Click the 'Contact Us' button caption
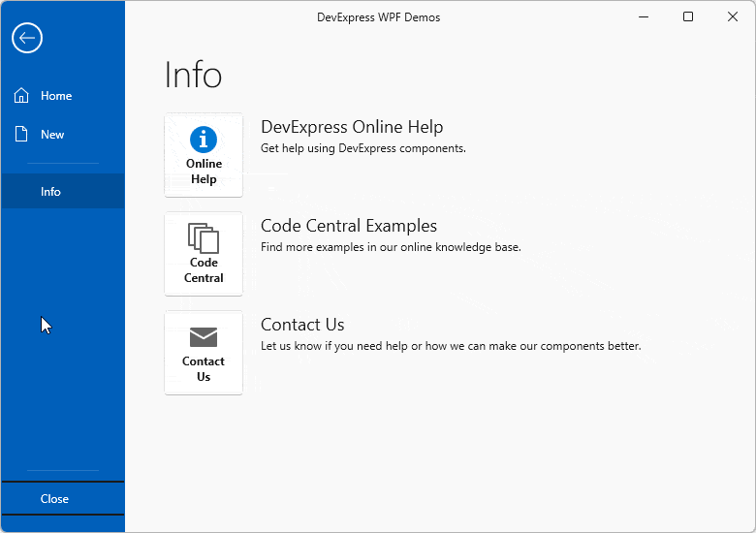Screen dimensions: 756x533 point(204,369)
